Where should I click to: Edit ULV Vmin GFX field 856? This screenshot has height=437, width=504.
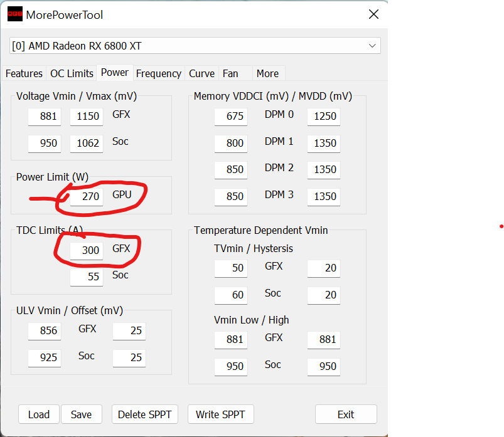point(45,331)
